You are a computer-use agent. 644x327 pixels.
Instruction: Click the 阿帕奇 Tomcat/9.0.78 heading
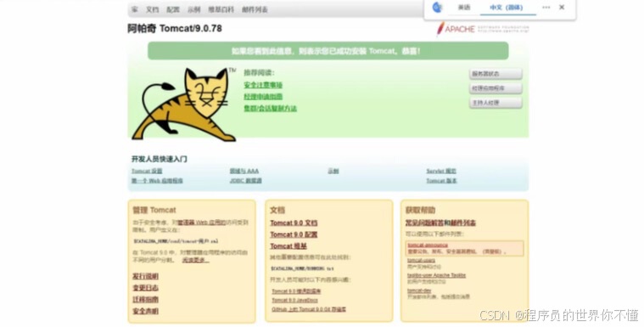pyautogui.click(x=175, y=28)
